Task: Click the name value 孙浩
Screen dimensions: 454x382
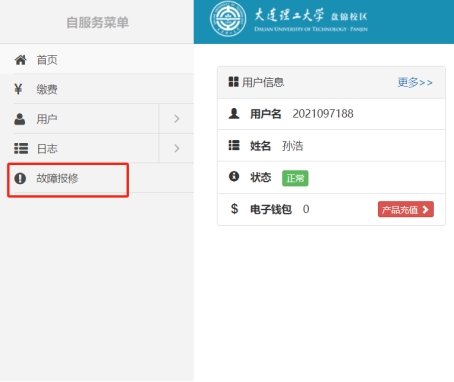Action: click(292, 146)
